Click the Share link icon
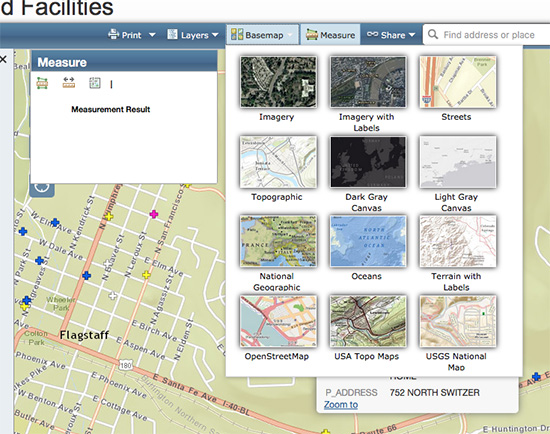Image resolution: width=550 pixels, height=434 pixels. click(373, 34)
